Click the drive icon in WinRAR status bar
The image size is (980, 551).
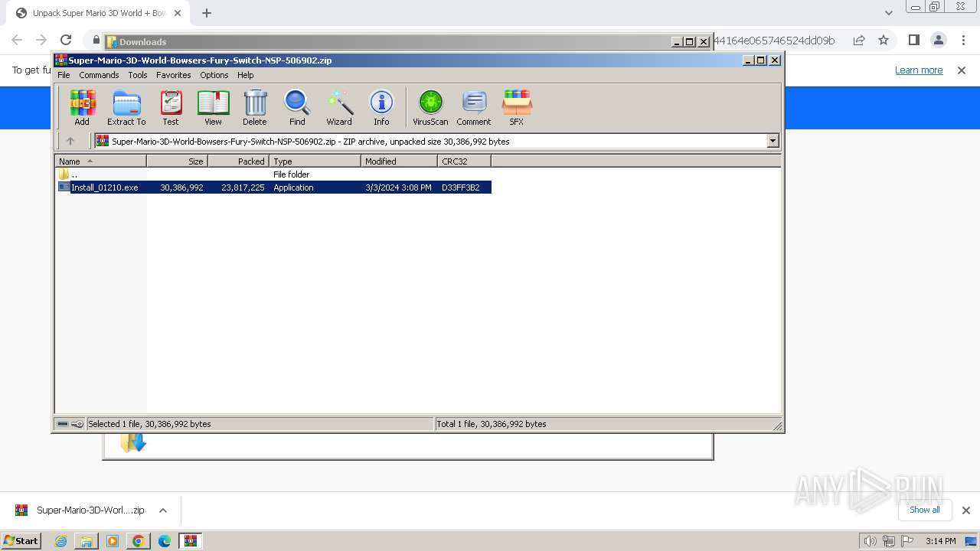click(64, 424)
